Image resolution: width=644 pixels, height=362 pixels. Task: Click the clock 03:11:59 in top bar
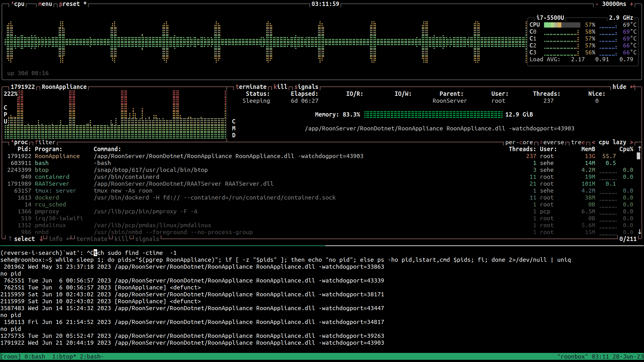[x=325, y=4]
